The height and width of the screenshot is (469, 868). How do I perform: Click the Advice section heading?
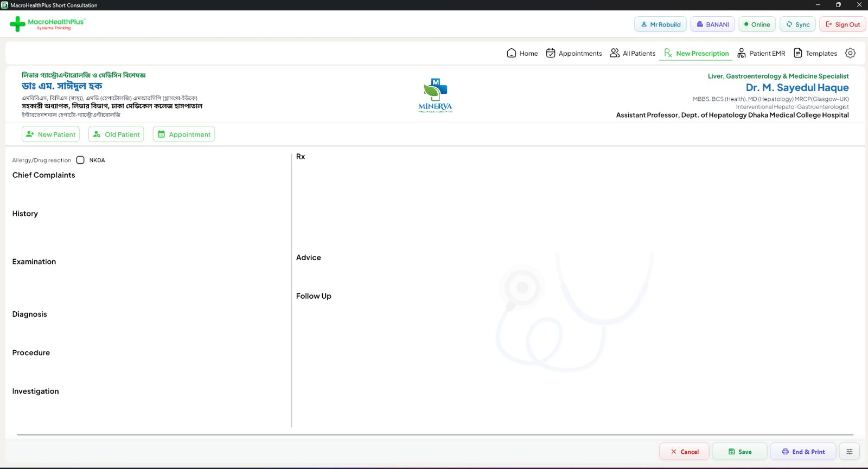(x=309, y=258)
